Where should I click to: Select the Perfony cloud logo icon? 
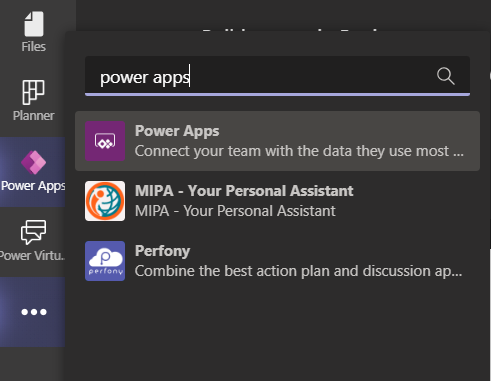point(105,261)
